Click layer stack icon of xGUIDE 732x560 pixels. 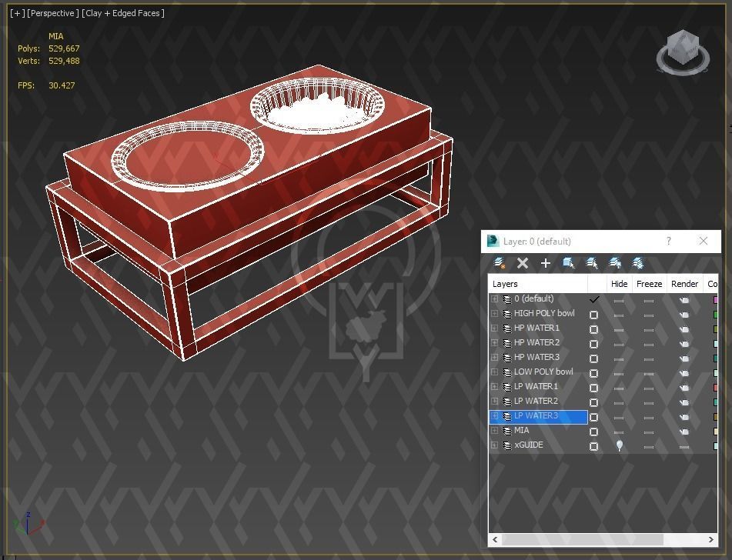[x=507, y=445]
